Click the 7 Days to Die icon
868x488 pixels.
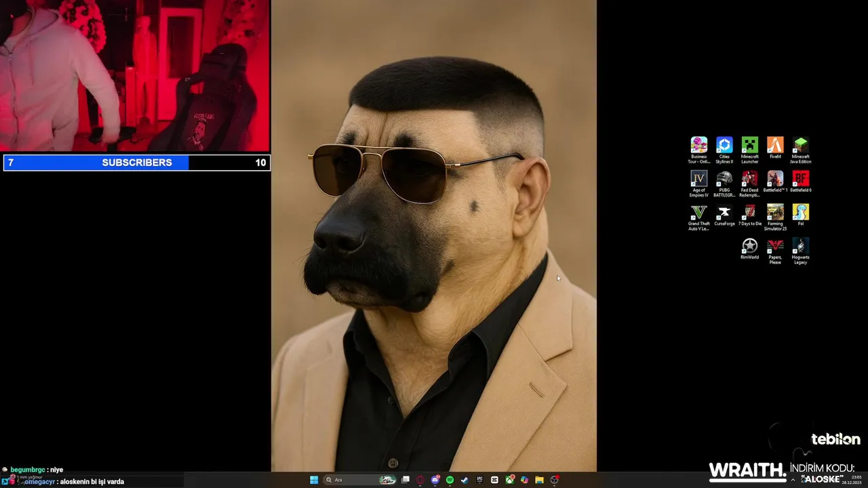[749, 216]
